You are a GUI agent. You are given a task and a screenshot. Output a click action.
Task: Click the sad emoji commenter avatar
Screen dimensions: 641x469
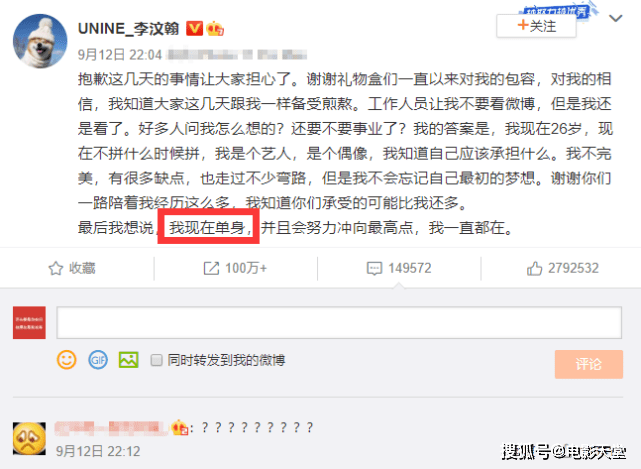pyautogui.click(x=29, y=438)
